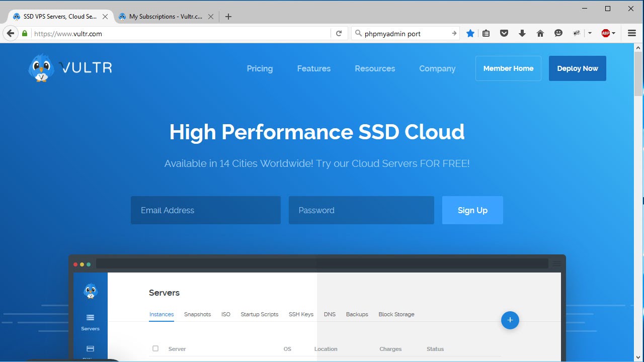
Task: Click the search go arrow icon
Action: click(454, 34)
